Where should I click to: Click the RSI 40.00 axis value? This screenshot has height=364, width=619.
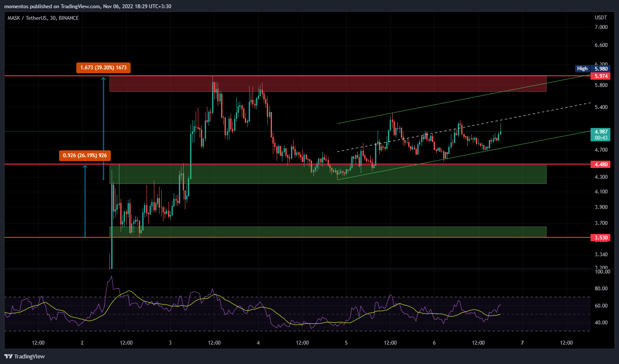[601, 323]
